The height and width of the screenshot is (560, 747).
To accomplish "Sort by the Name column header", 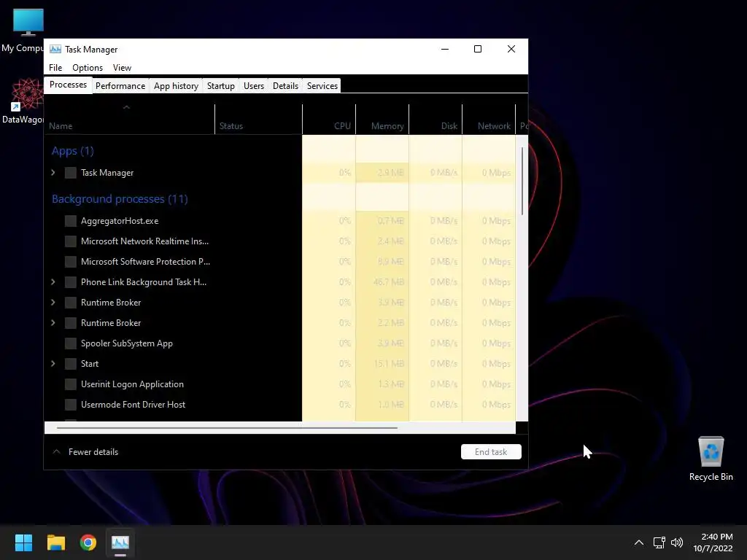I will tap(129, 119).
